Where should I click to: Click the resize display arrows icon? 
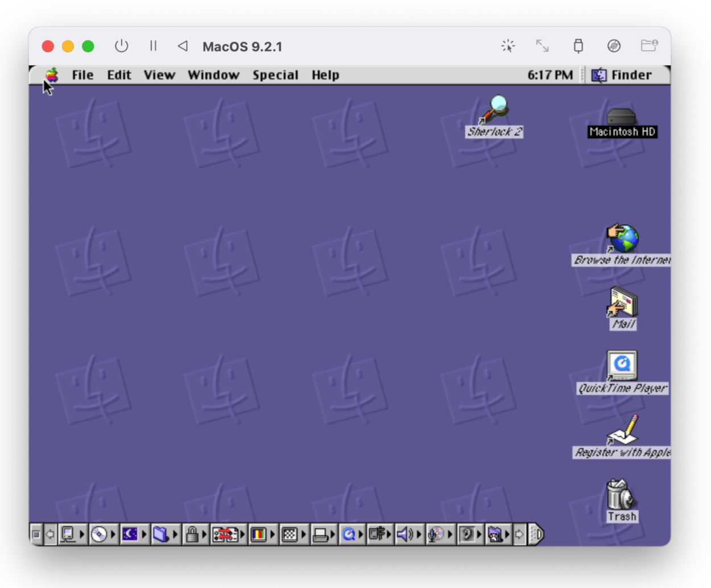pos(542,46)
